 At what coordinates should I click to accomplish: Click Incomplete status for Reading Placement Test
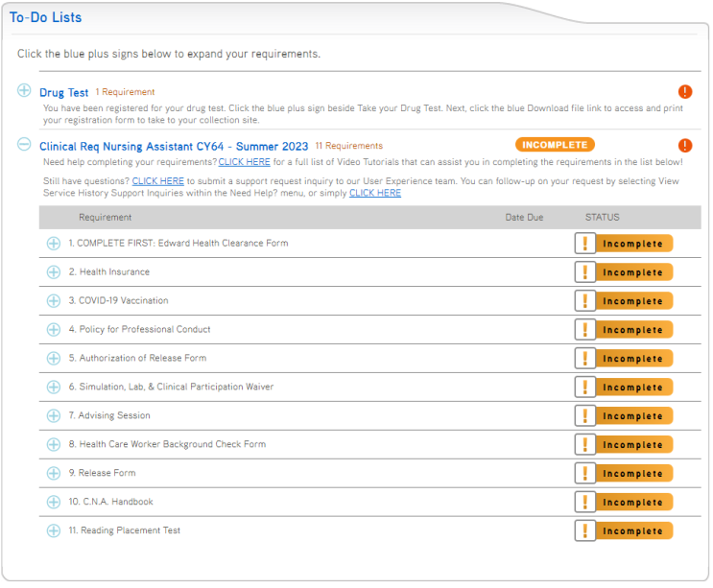point(634,530)
